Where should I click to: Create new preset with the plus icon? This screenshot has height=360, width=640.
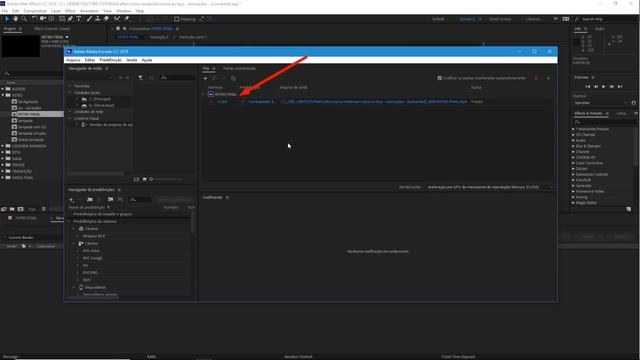pos(71,200)
